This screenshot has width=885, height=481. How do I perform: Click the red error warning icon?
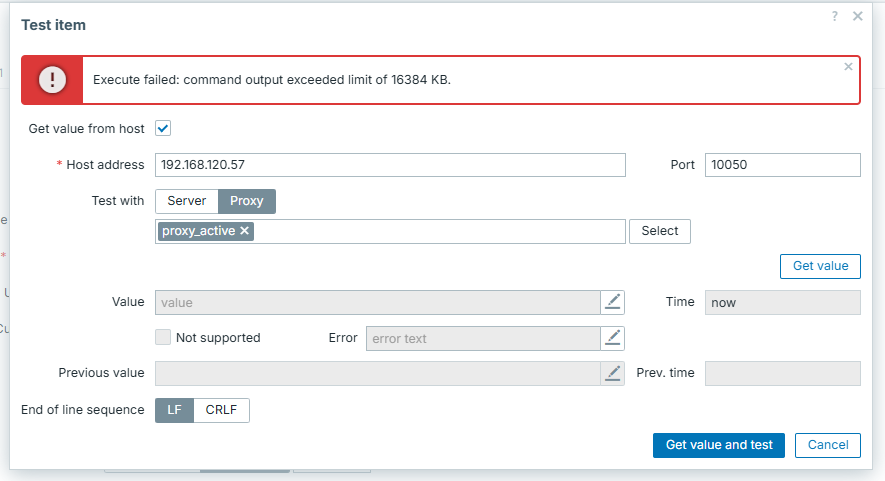point(52,80)
